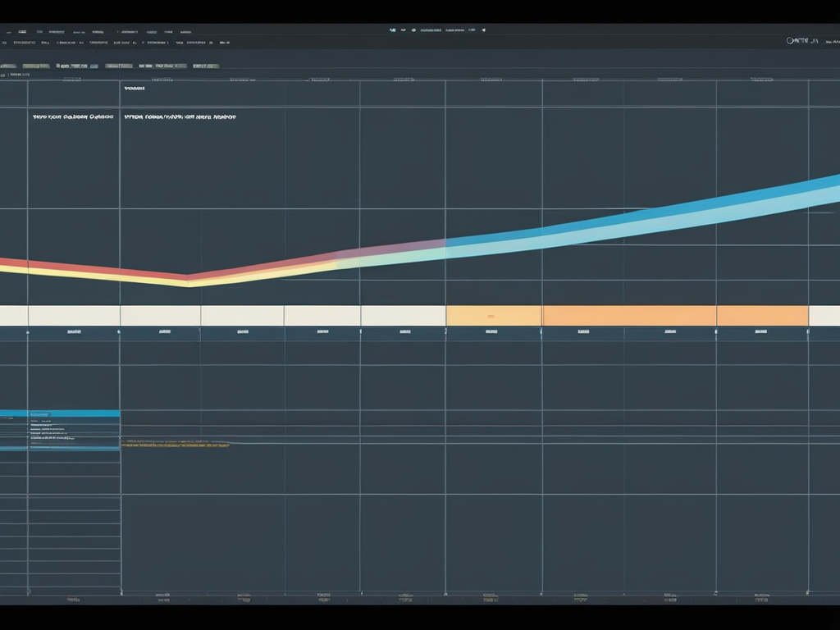Image resolution: width=840 pixels, height=630 pixels.
Task: Click the bold white heading in the first column
Action: 72,117
